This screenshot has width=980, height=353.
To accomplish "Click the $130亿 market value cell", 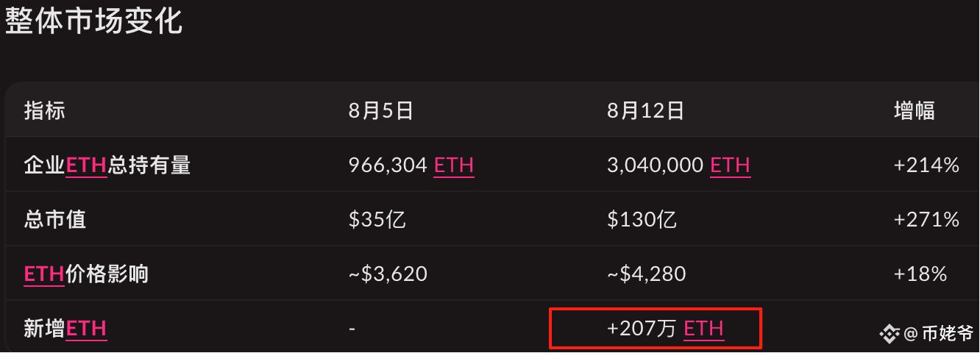I will (x=642, y=219).
